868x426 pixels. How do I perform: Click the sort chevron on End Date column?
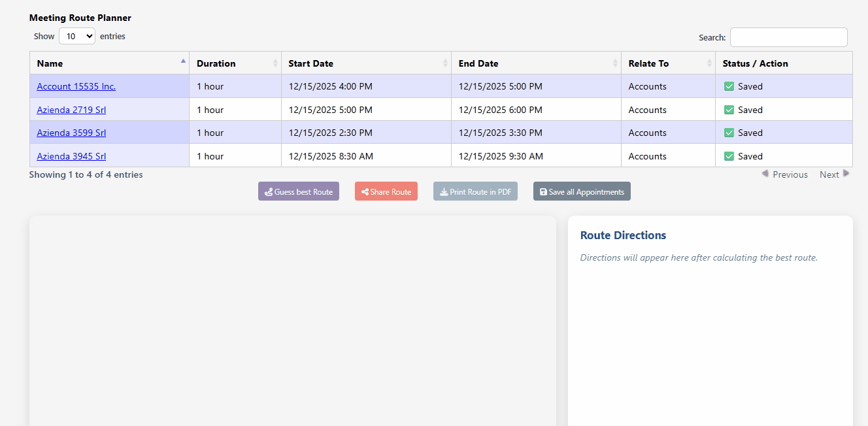click(614, 63)
